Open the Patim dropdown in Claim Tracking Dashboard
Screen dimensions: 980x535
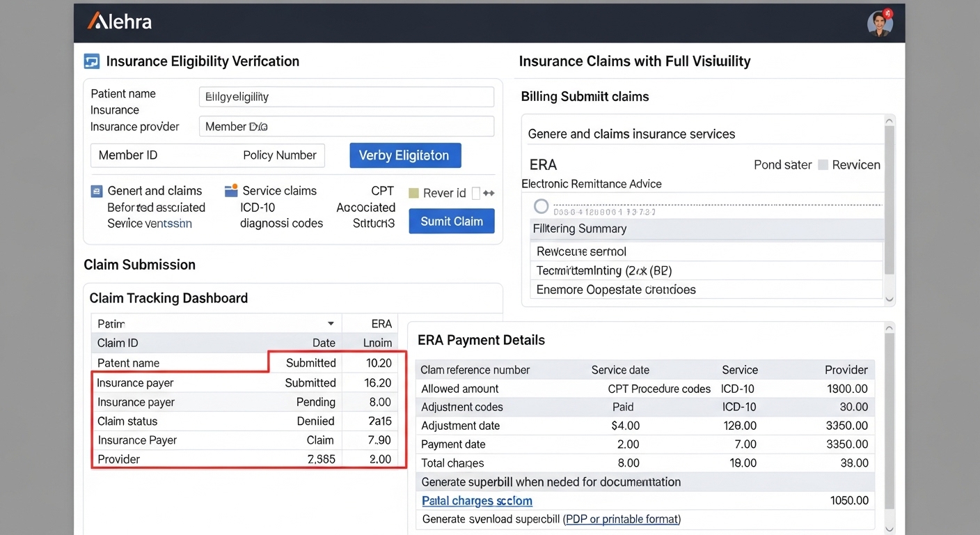[x=331, y=324]
